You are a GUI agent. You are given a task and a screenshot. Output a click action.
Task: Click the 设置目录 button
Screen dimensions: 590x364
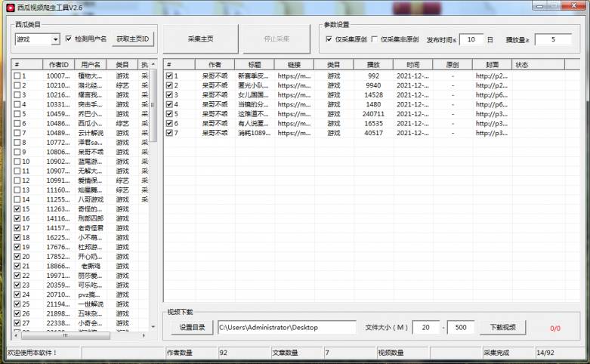tap(193, 327)
